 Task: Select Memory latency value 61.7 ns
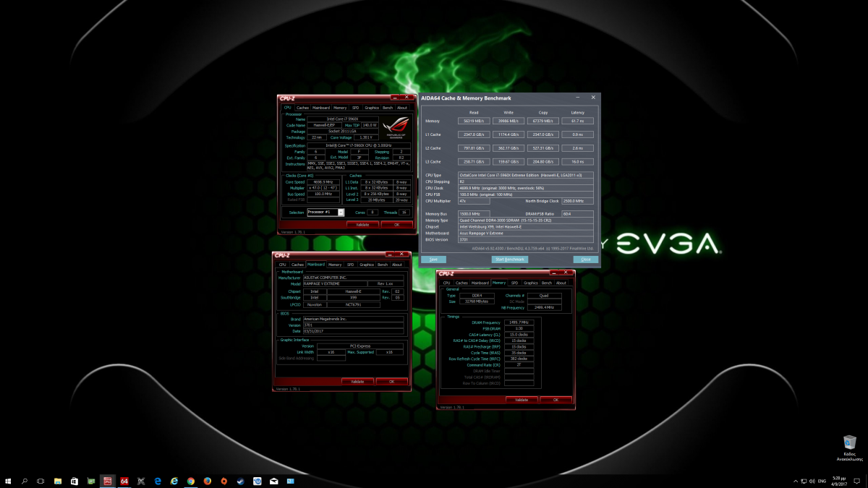(578, 121)
